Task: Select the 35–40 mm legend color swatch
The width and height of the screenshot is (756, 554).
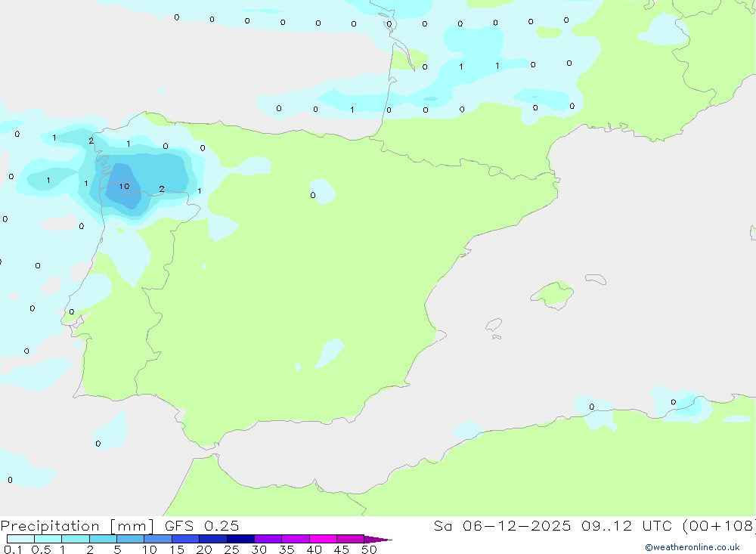Action: tap(296, 539)
